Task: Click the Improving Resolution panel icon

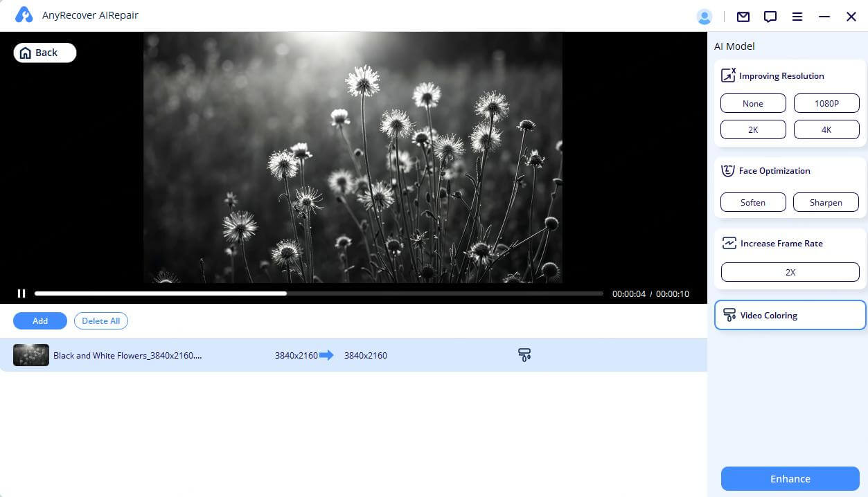Action: tap(728, 75)
